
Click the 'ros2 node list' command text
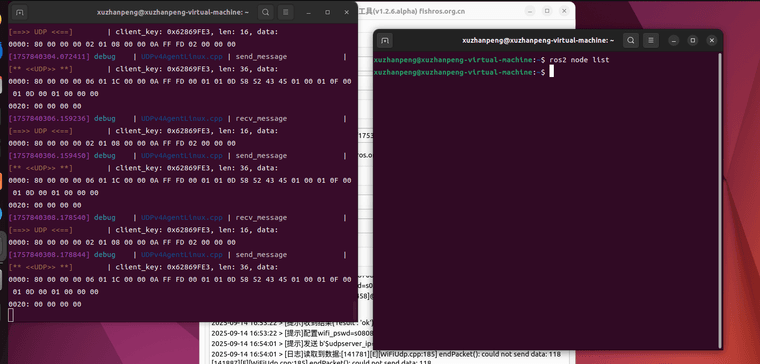point(579,60)
